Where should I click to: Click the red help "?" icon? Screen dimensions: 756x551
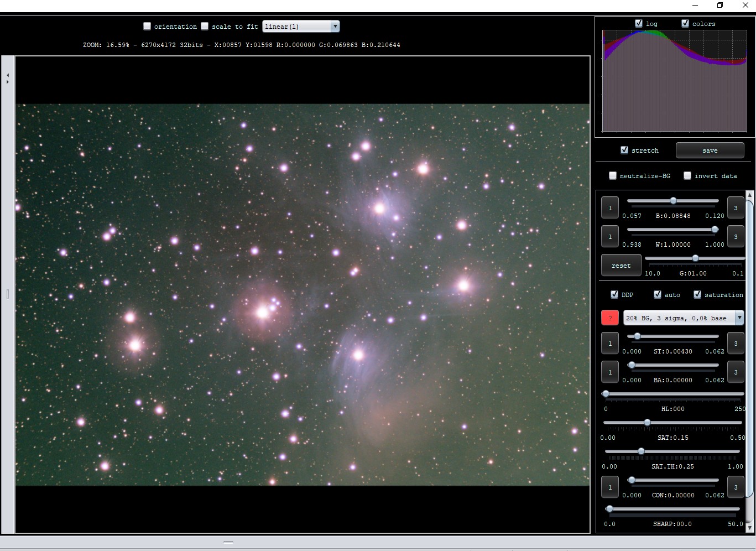609,318
